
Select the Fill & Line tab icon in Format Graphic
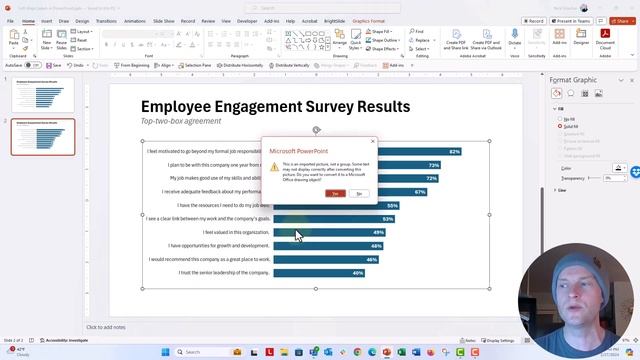coord(556,93)
